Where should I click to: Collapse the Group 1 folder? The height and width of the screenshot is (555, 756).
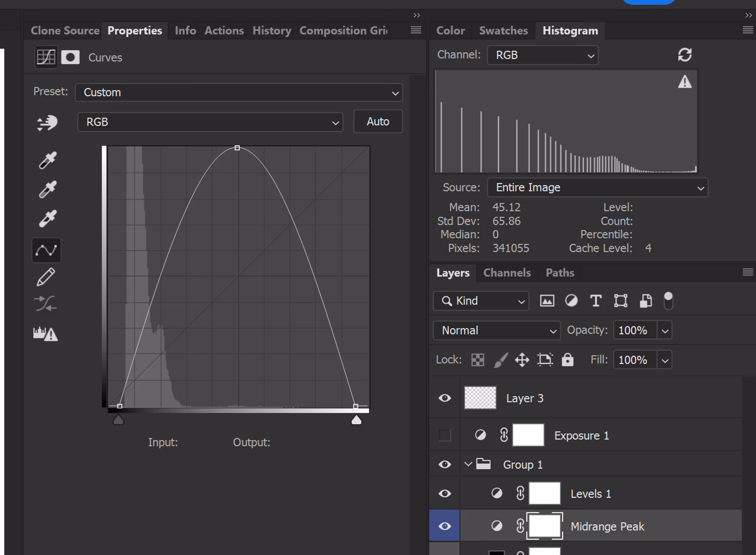point(468,464)
